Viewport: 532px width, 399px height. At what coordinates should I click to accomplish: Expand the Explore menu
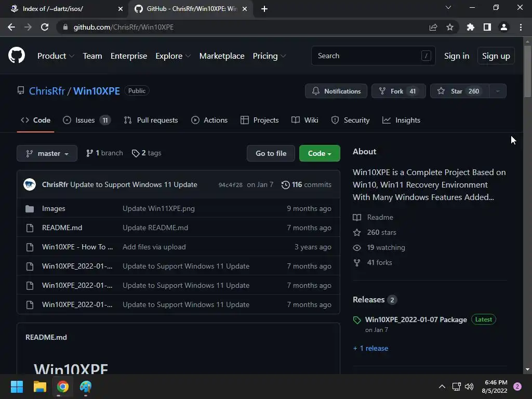pyautogui.click(x=173, y=56)
